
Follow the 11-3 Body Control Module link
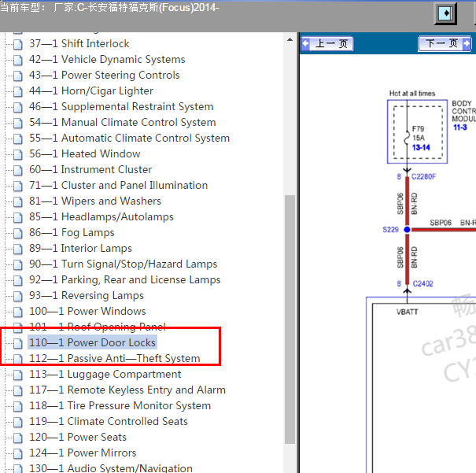[460, 127]
